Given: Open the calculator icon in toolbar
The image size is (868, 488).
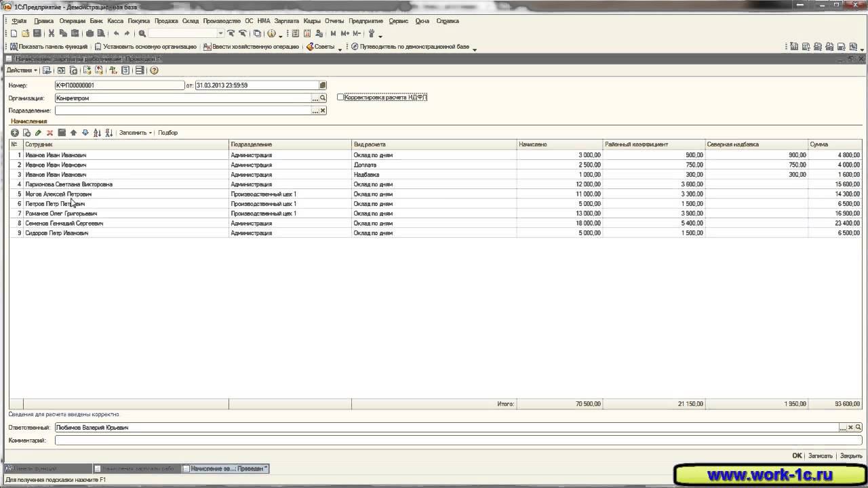Looking at the screenshot, I should tap(296, 33).
